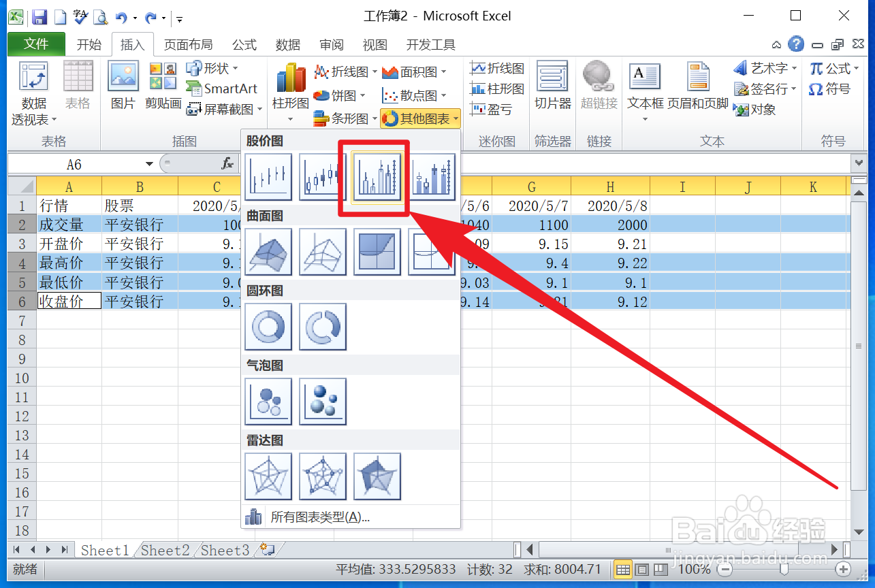The image size is (875, 588).
Task: Insert a 折线图 sparkline
Action: coord(497,69)
